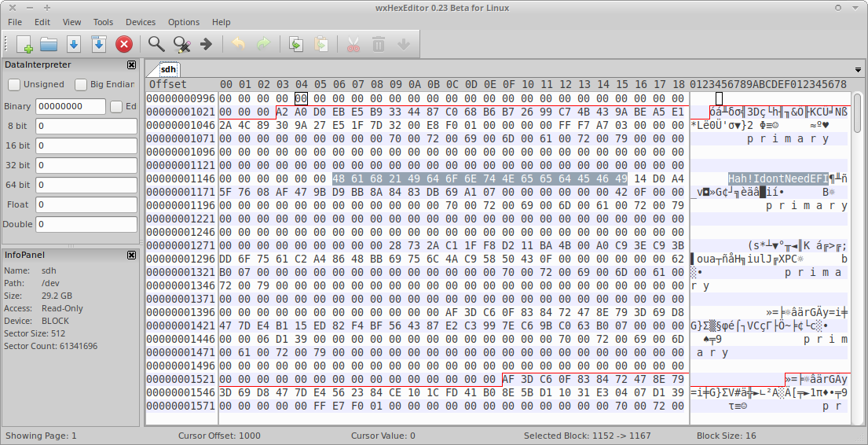The width and height of the screenshot is (868, 445).
Task: Open Find with the magnifying glass icon
Action: tap(156, 44)
